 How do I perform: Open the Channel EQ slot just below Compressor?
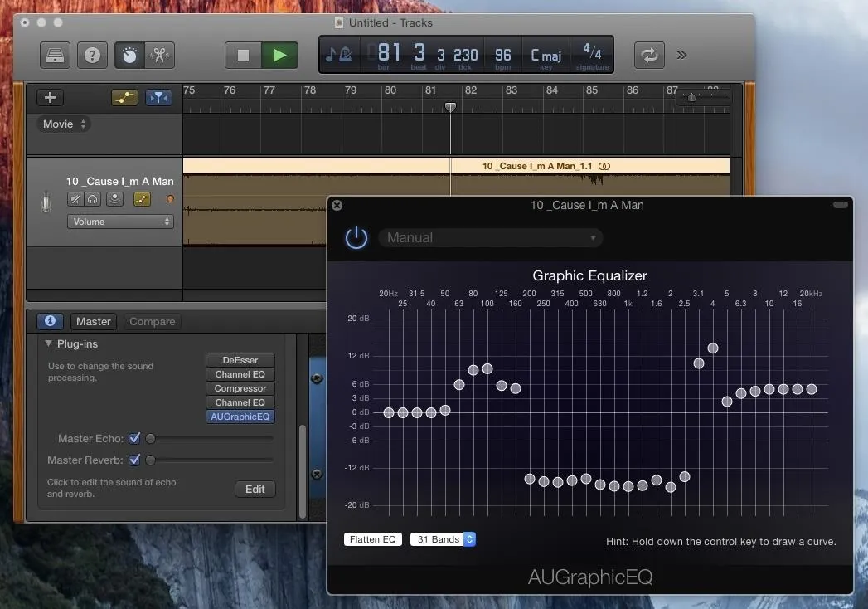click(240, 403)
